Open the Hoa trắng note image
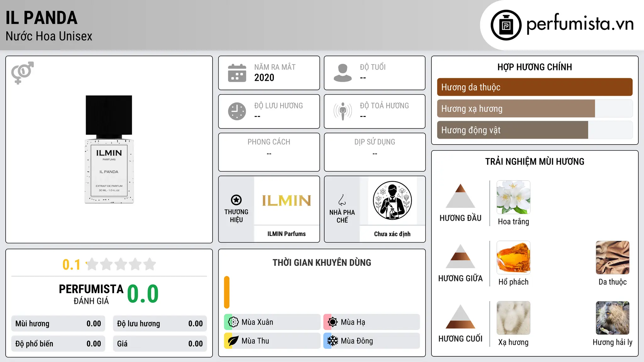The height and width of the screenshot is (362, 644). (x=514, y=197)
